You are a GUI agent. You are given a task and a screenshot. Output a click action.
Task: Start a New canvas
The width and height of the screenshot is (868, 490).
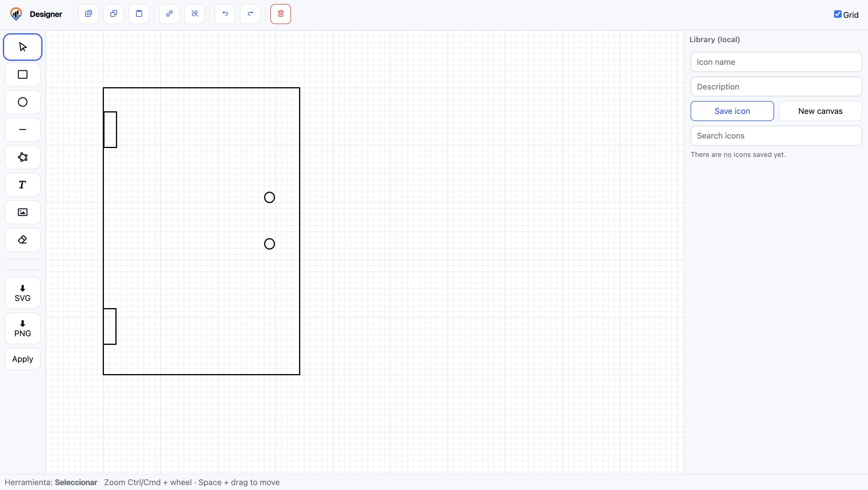[x=820, y=111]
